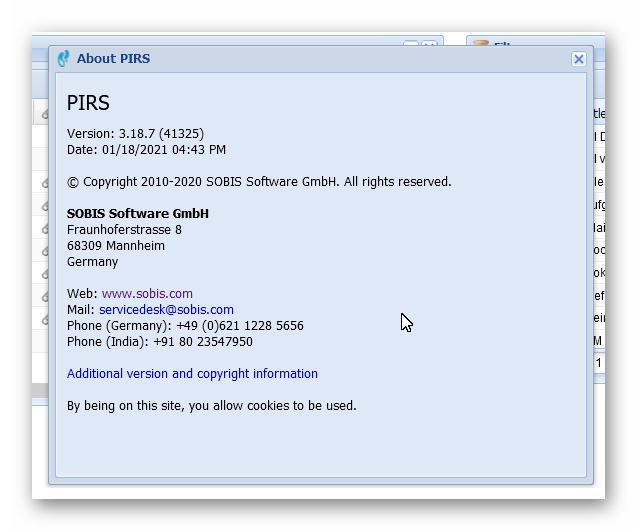The height and width of the screenshot is (531, 637).
Task: Click the cookies notice sentence
Action: (x=211, y=406)
